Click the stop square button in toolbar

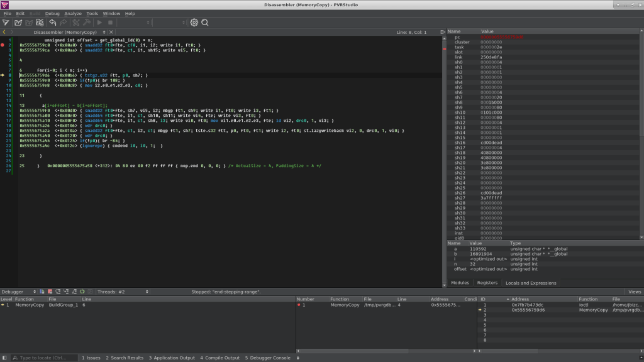[x=111, y=23]
